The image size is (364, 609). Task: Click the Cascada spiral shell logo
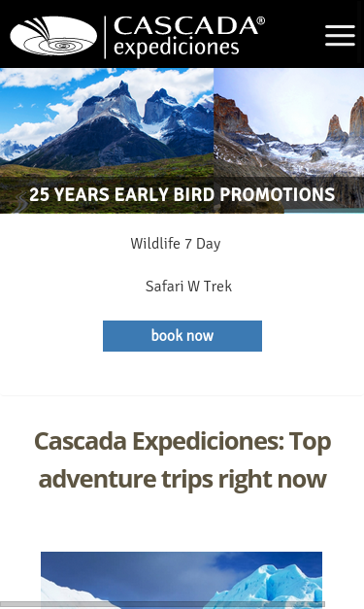click(53, 36)
